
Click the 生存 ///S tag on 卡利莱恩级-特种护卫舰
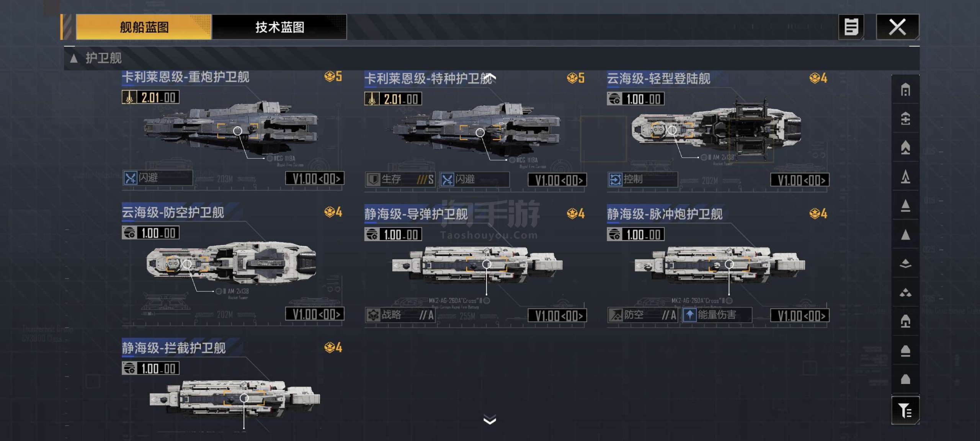pos(400,180)
